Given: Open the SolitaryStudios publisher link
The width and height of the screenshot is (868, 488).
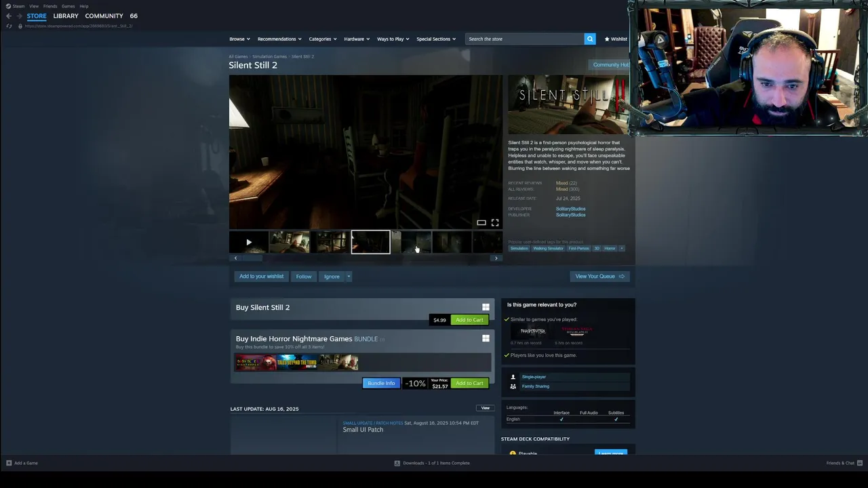Looking at the screenshot, I should 570,215.
